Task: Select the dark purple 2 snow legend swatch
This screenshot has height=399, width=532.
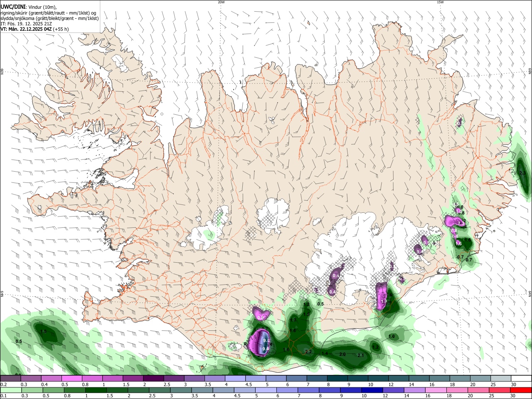Action: tap(153, 378)
